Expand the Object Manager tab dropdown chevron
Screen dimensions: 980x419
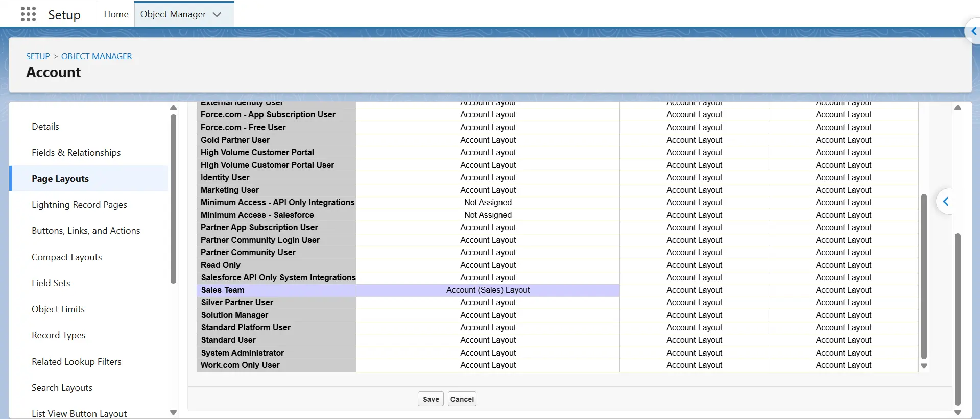(x=217, y=15)
